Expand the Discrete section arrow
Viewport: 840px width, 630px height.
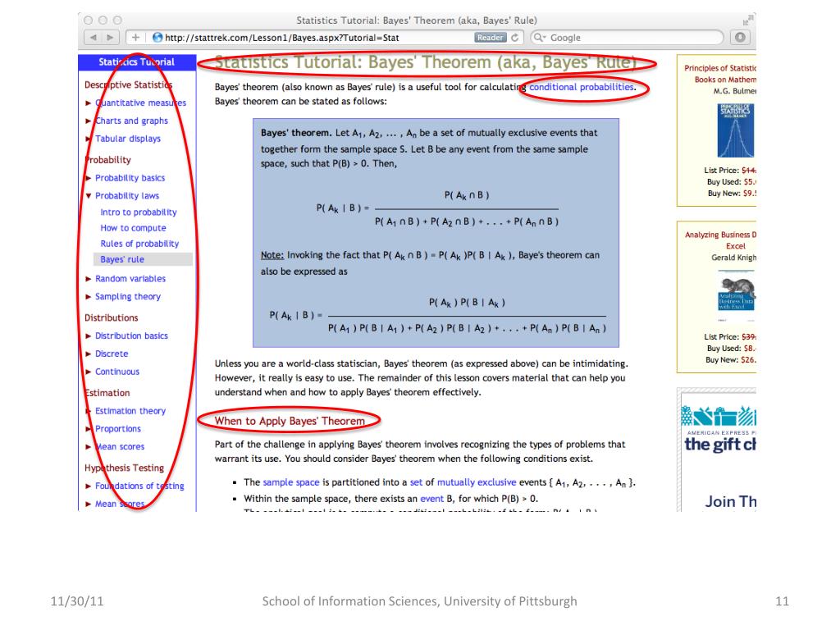[x=89, y=354]
